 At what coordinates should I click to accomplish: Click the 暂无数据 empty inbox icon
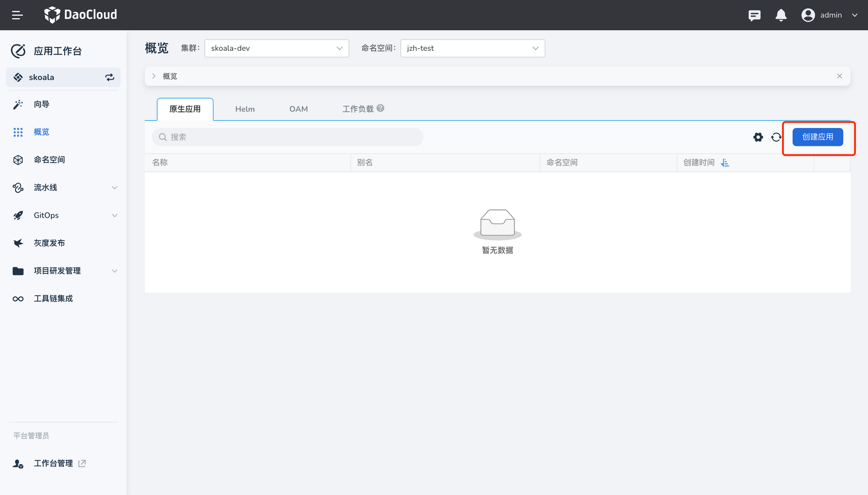(x=497, y=224)
